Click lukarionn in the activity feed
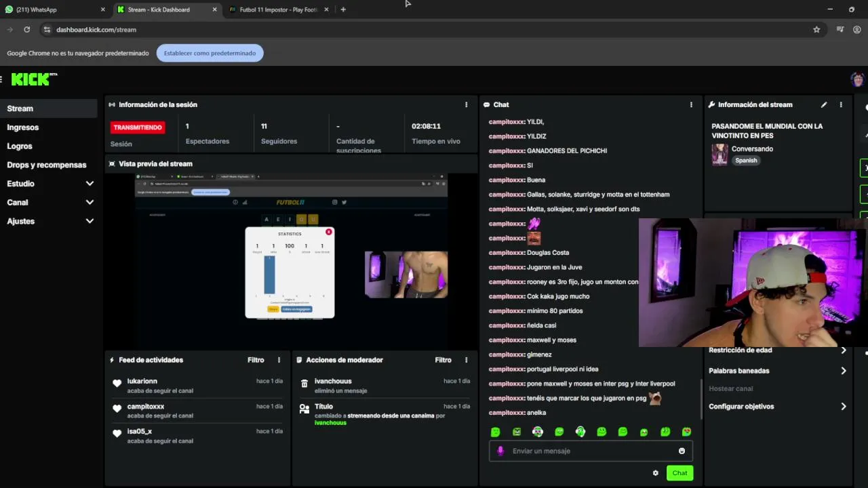Viewport: 868px width, 488px height. 142,381
